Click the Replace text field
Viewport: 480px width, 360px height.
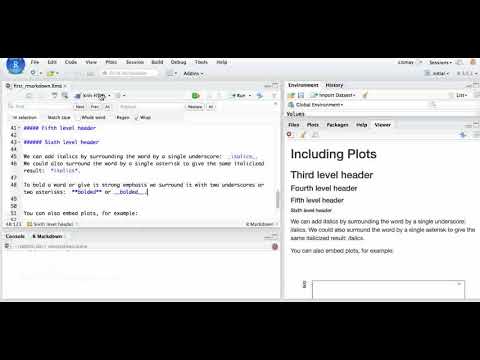(150, 107)
